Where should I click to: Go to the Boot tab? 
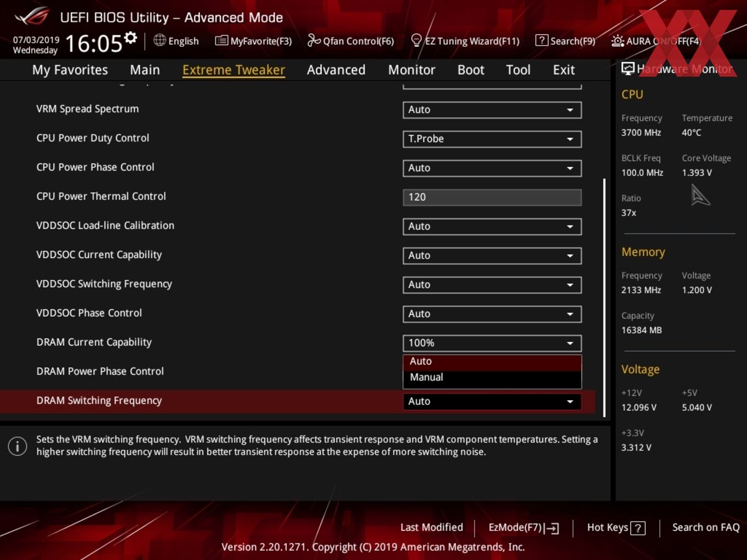pos(471,70)
